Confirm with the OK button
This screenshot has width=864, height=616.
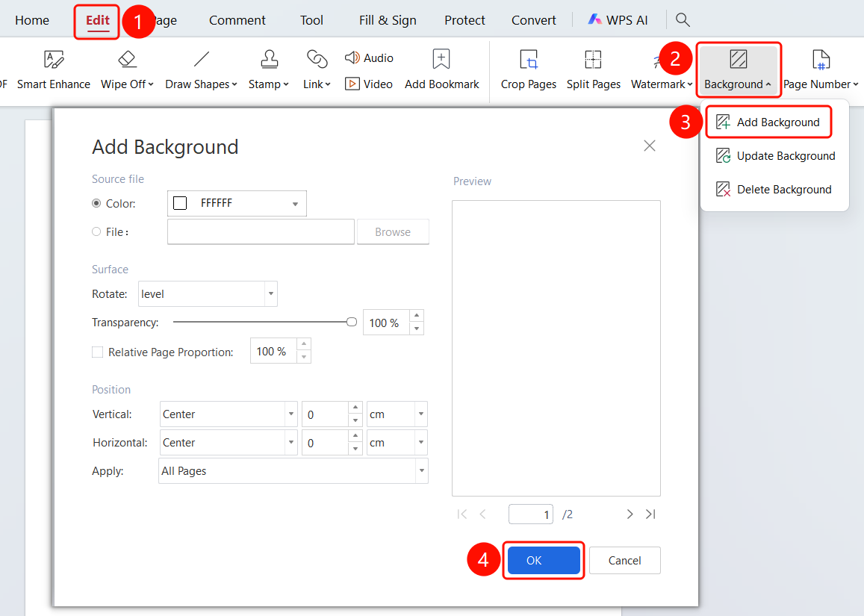pyautogui.click(x=544, y=560)
